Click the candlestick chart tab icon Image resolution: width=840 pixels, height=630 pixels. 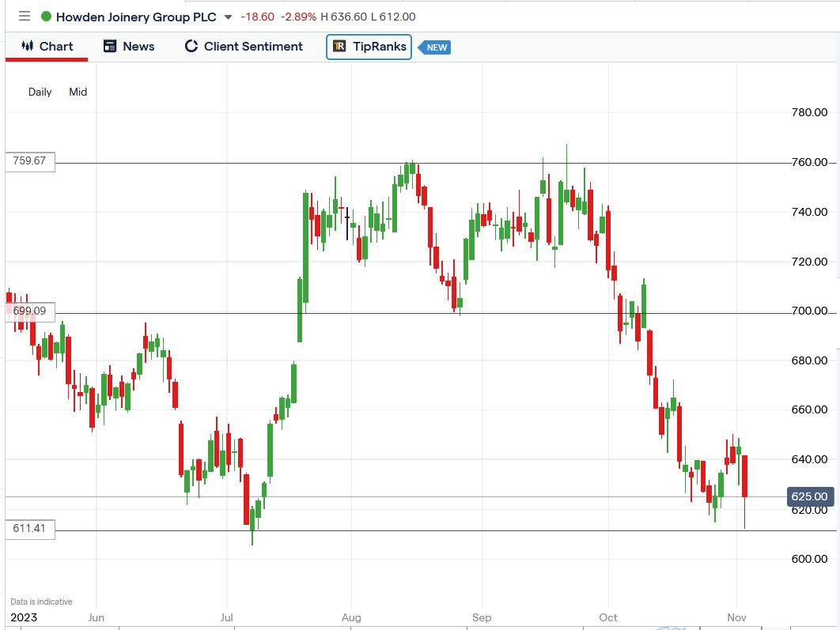pos(28,46)
